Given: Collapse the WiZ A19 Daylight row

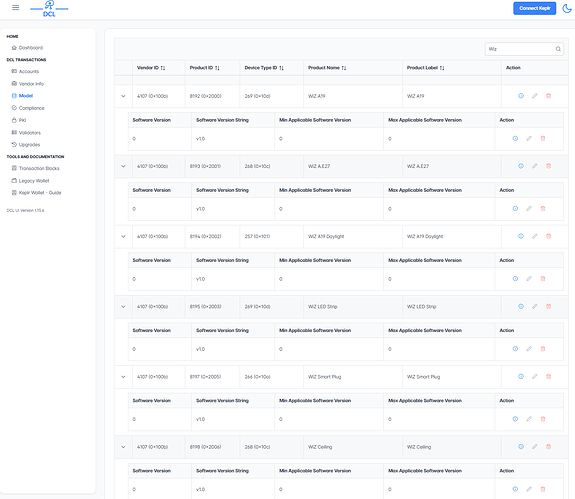Looking at the screenshot, I should click(x=123, y=236).
